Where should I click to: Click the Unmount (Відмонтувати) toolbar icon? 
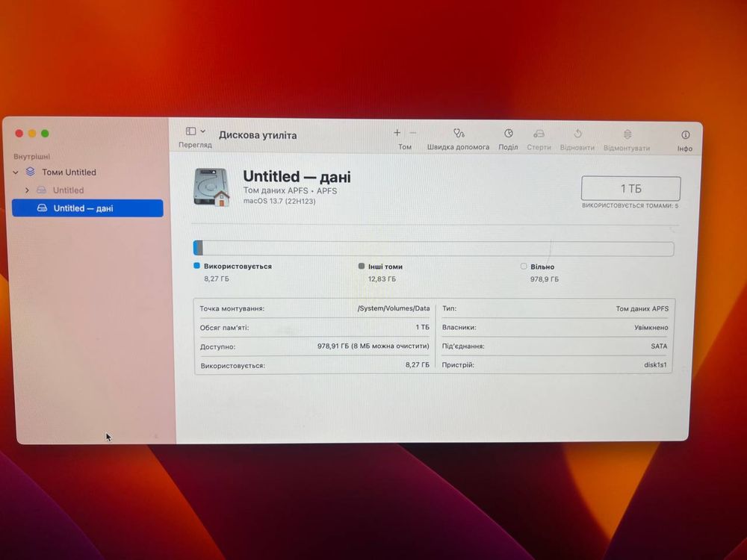coord(628,134)
